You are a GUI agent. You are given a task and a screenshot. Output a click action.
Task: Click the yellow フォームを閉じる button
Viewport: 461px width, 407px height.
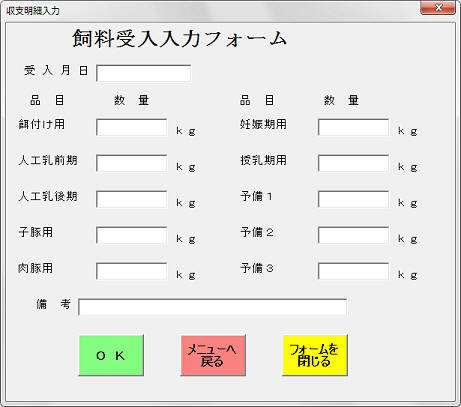tap(315, 355)
